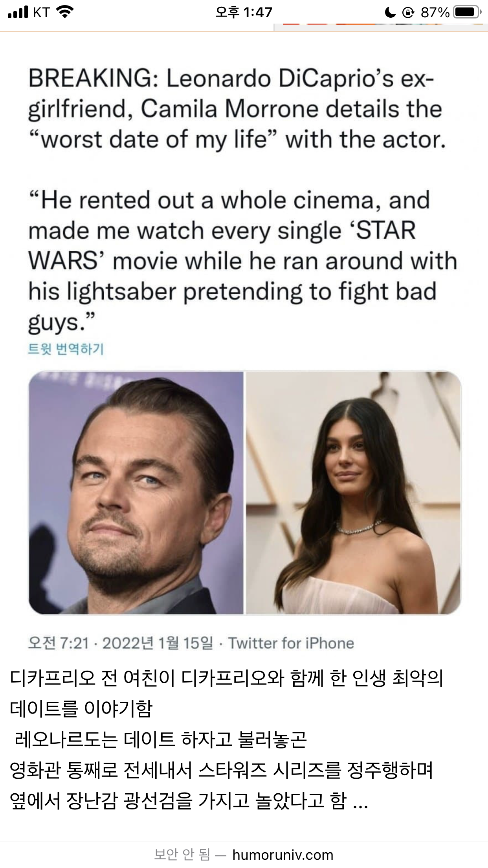Tap the Do Not Disturb moon icon
The height and width of the screenshot is (868, 488).
(x=390, y=13)
